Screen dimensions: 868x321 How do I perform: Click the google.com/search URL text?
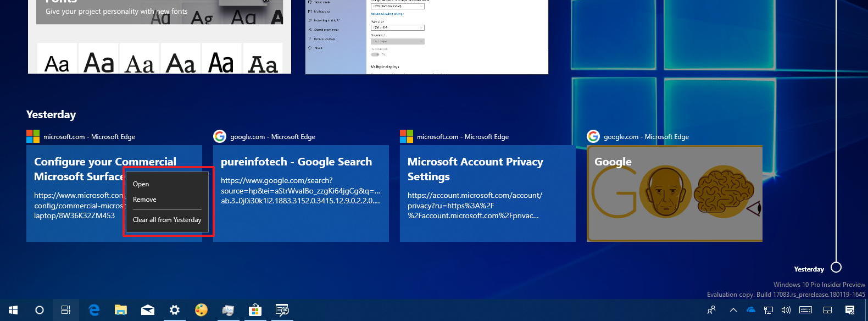tap(301, 191)
